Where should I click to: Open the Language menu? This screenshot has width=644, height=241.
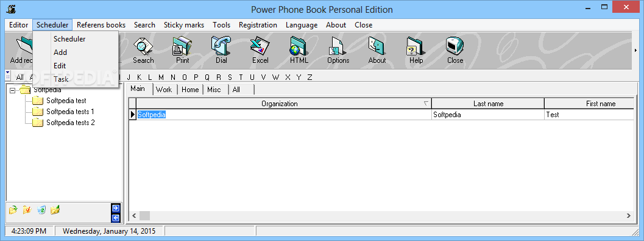pos(302,25)
